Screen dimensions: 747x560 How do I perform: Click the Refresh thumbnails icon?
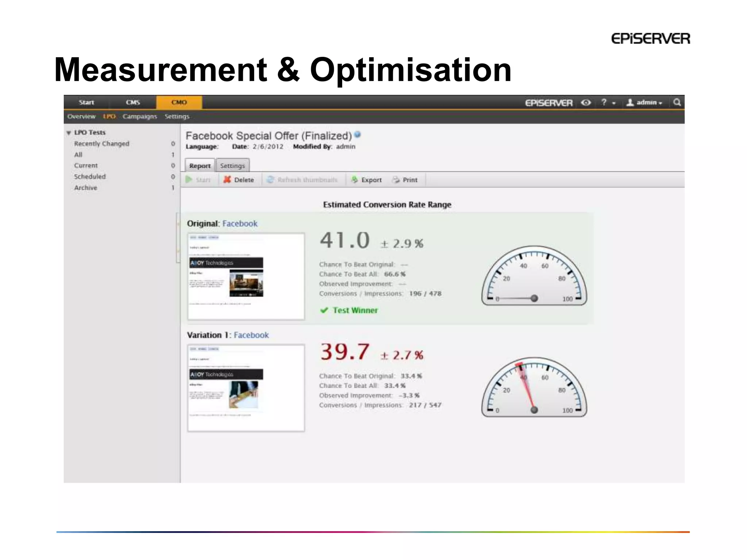[x=270, y=180]
